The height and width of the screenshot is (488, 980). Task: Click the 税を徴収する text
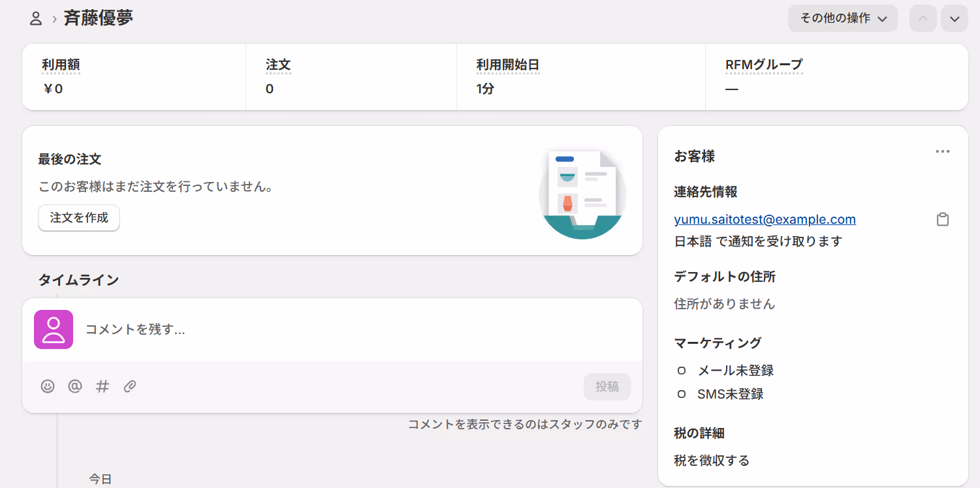coord(712,461)
